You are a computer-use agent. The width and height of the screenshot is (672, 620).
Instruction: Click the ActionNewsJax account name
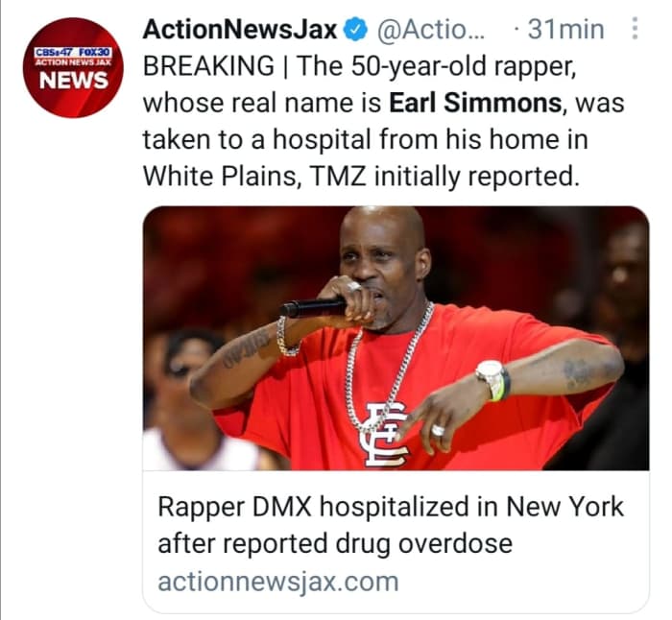[x=240, y=30]
